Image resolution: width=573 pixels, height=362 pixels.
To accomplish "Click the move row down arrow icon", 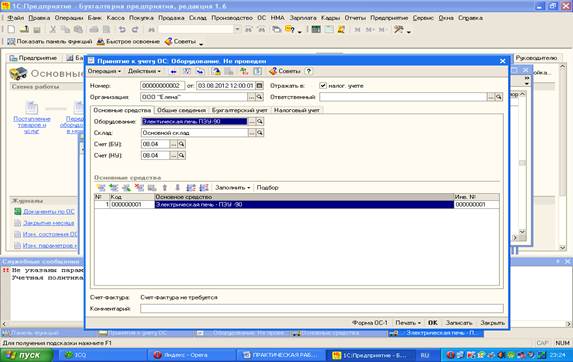I will 177,188.
